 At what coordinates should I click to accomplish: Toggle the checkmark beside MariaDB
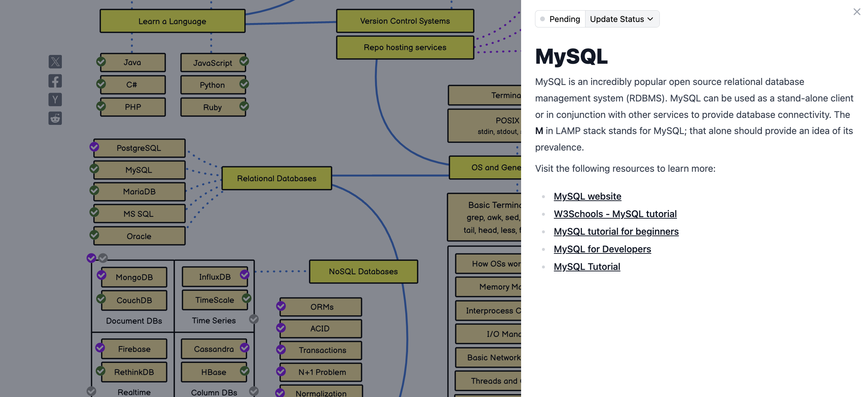tap(94, 190)
